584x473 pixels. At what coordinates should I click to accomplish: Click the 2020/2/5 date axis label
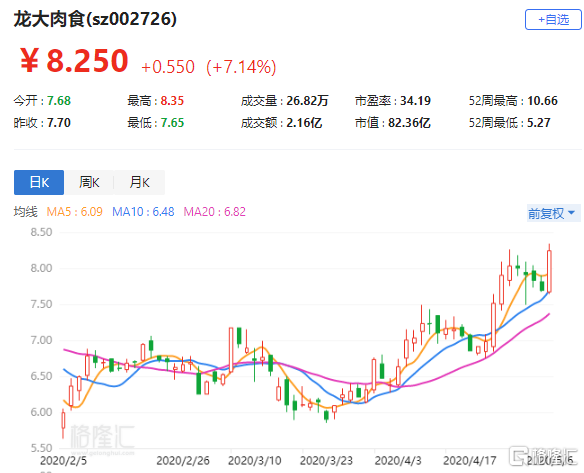coord(63,461)
